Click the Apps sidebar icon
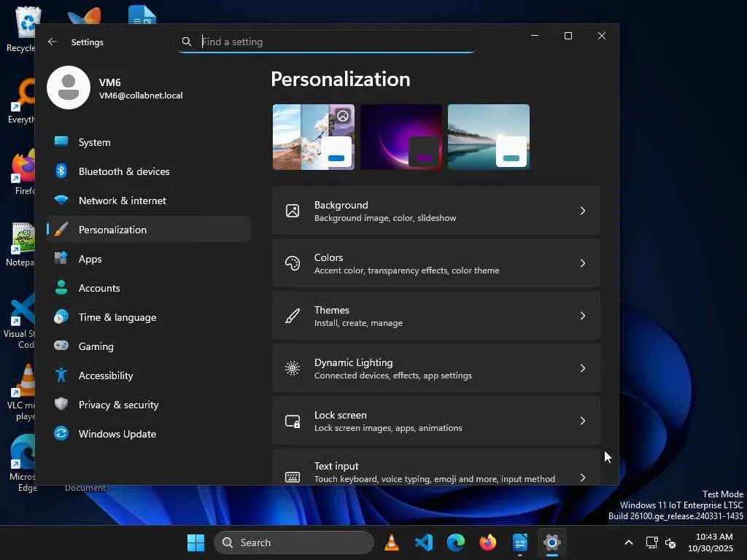Image resolution: width=747 pixels, height=560 pixels. click(x=61, y=258)
